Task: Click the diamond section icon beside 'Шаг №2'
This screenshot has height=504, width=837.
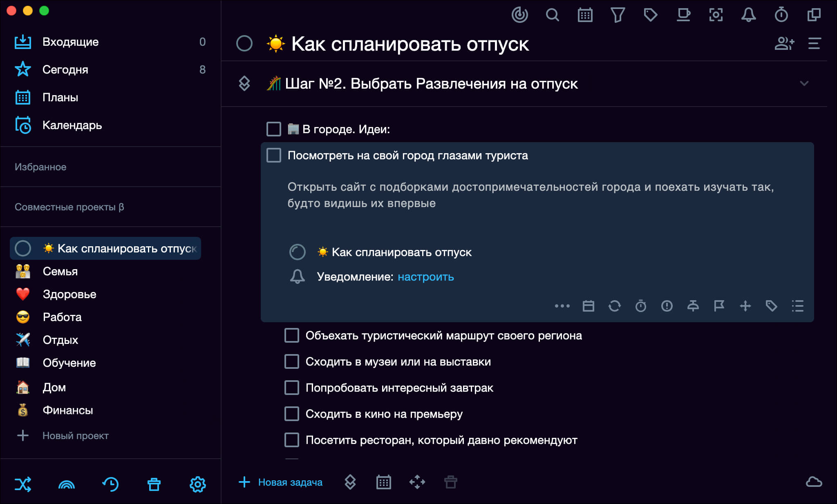Action: [244, 84]
